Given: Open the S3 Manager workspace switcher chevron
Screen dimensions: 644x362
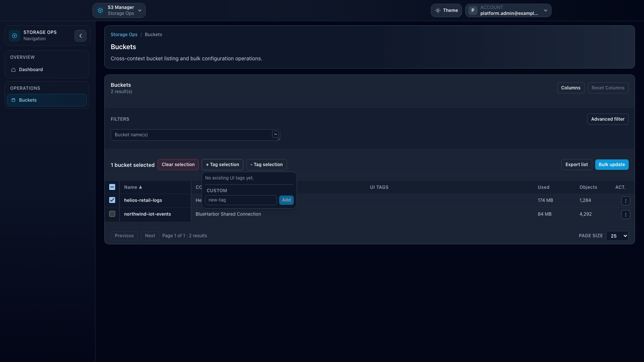Looking at the screenshot, I should (139, 10).
